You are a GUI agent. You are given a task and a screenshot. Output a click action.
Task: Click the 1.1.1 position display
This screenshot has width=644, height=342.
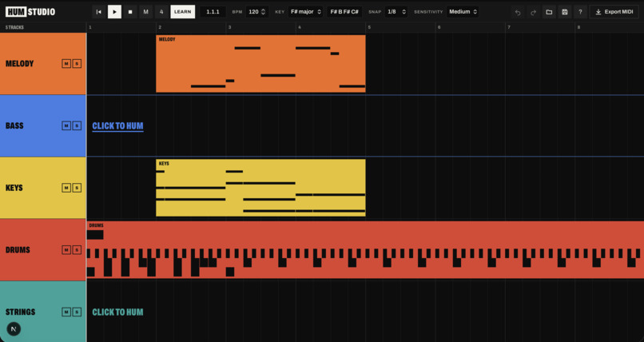point(213,12)
